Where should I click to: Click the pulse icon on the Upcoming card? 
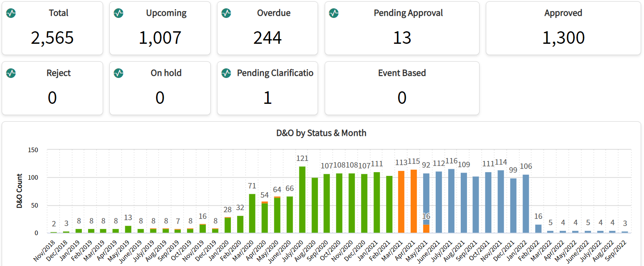[119, 13]
